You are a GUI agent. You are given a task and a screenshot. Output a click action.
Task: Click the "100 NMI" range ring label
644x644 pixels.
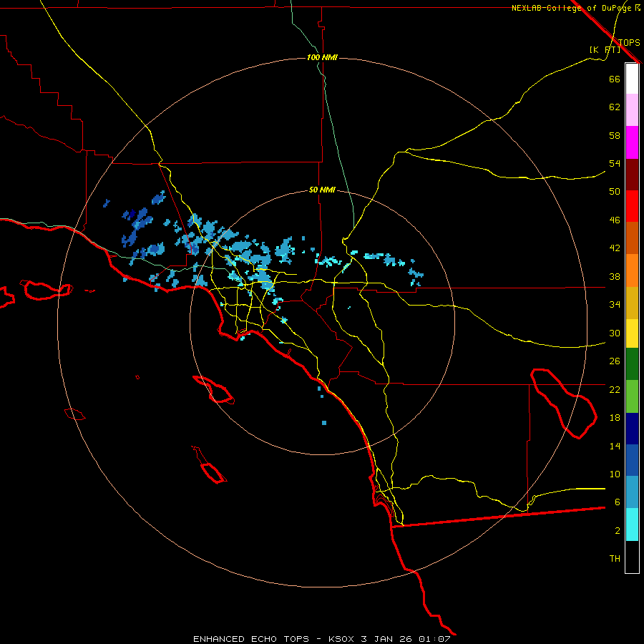pyautogui.click(x=322, y=57)
